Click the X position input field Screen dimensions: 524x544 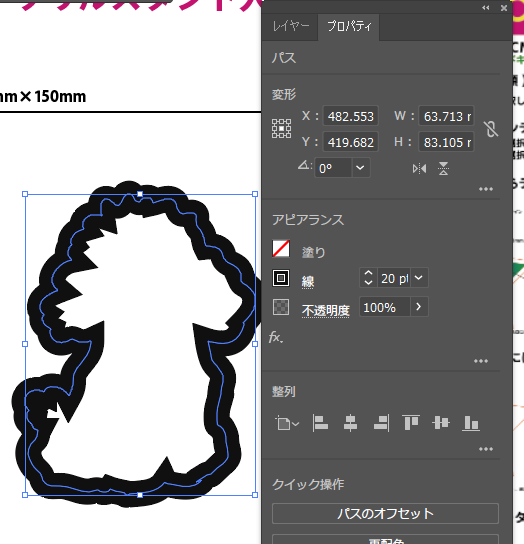coord(350,116)
